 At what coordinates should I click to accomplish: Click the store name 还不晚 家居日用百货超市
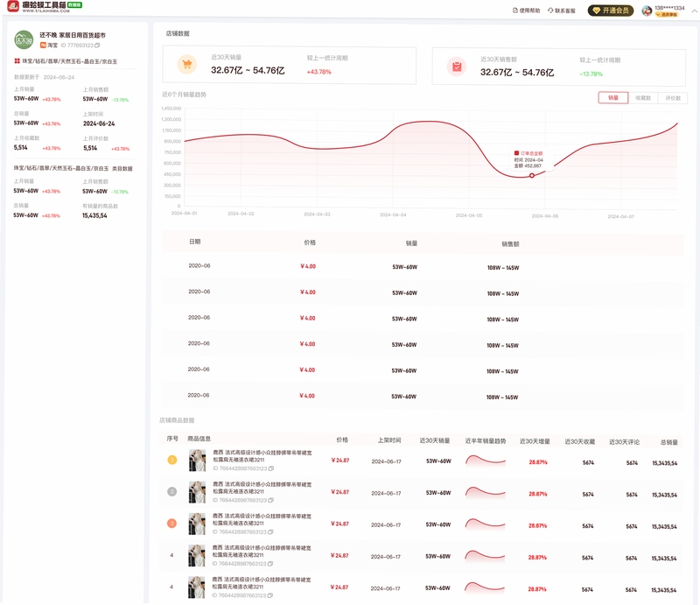(x=73, y=35)
